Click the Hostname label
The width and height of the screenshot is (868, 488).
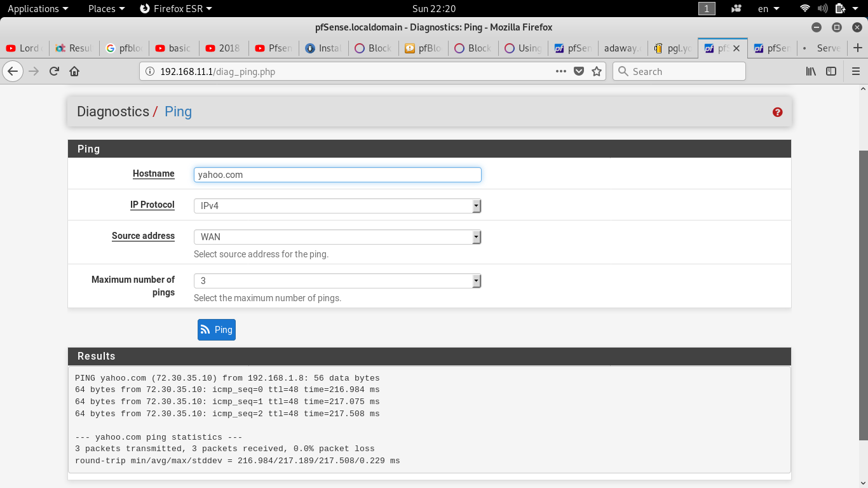point(154,173)
